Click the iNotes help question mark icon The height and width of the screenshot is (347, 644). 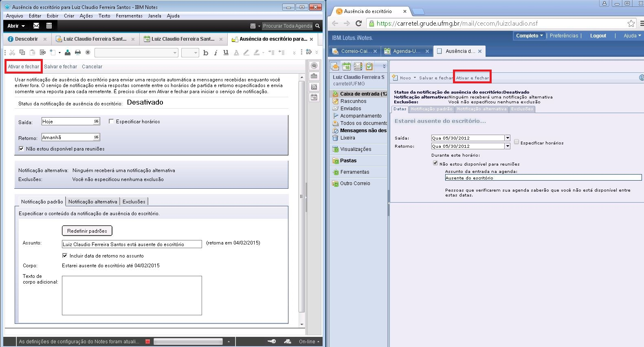[x=642, y=78]
